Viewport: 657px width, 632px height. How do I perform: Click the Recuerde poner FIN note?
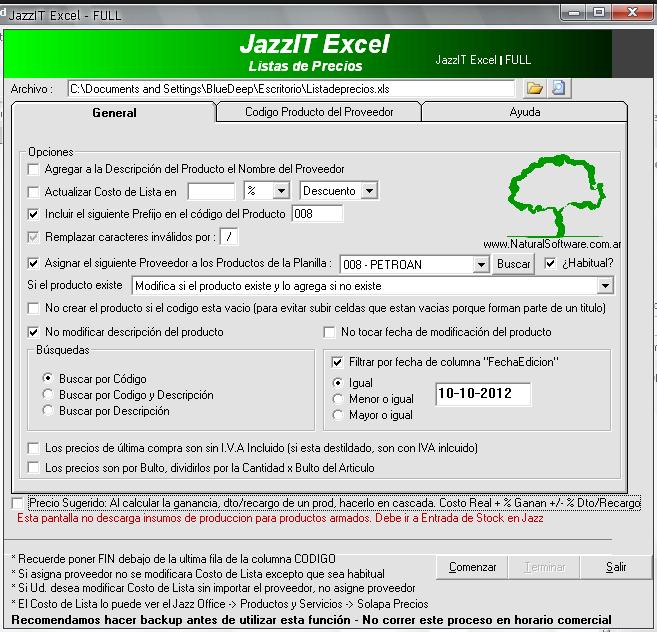(174, 559)
